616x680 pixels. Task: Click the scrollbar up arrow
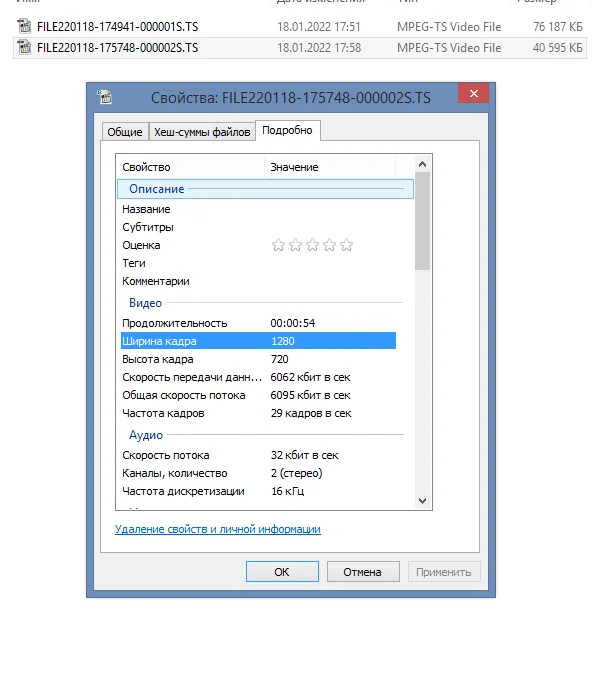[423, 164]
